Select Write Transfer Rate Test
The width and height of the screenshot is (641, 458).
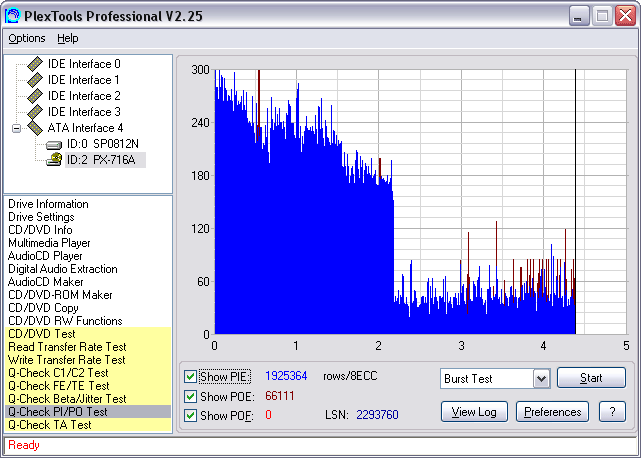click(88, 360)
